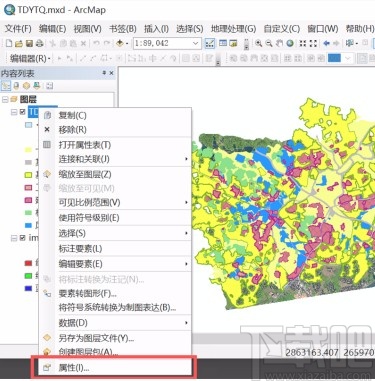
Task: Expand the 连接和关联(J) submenu
Action: tap(186, 159)
